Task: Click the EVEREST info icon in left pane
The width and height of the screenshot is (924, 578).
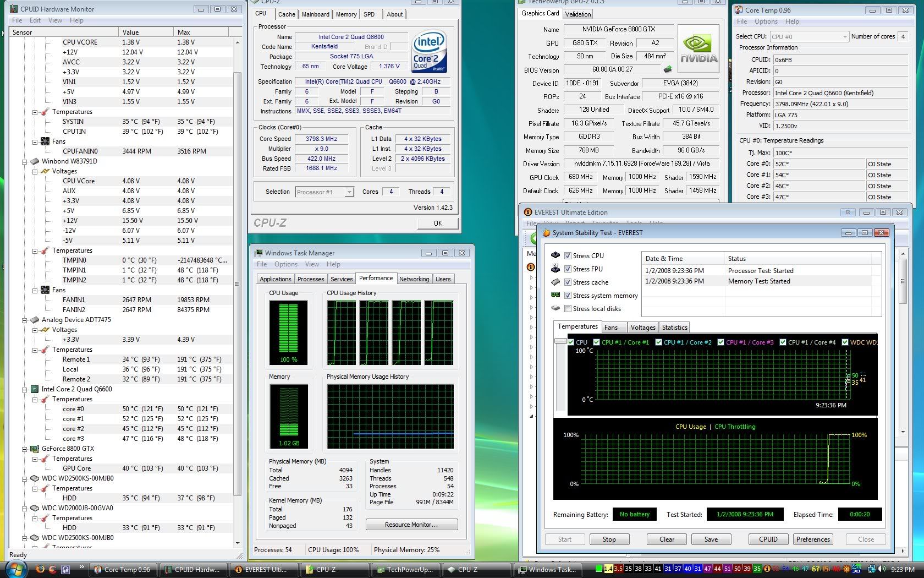Action: tap(530, 267)
